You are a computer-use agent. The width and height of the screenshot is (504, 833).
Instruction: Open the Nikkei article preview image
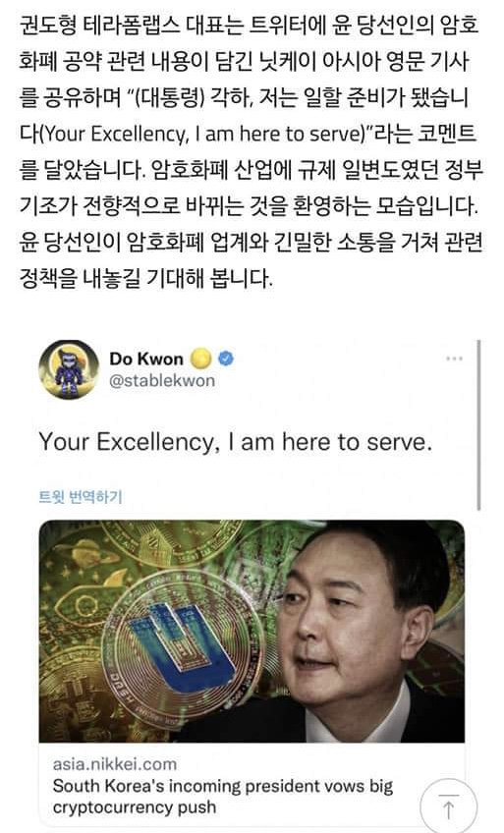coord(252,631)
